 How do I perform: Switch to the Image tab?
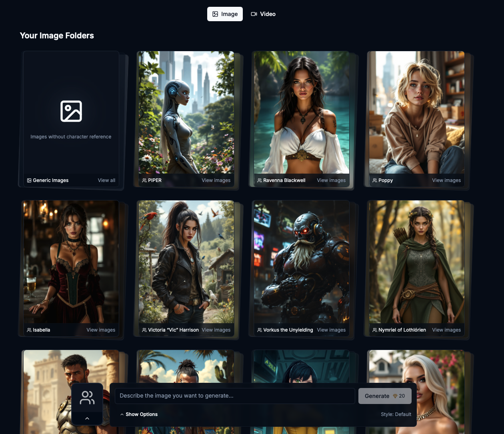(225, 14)
